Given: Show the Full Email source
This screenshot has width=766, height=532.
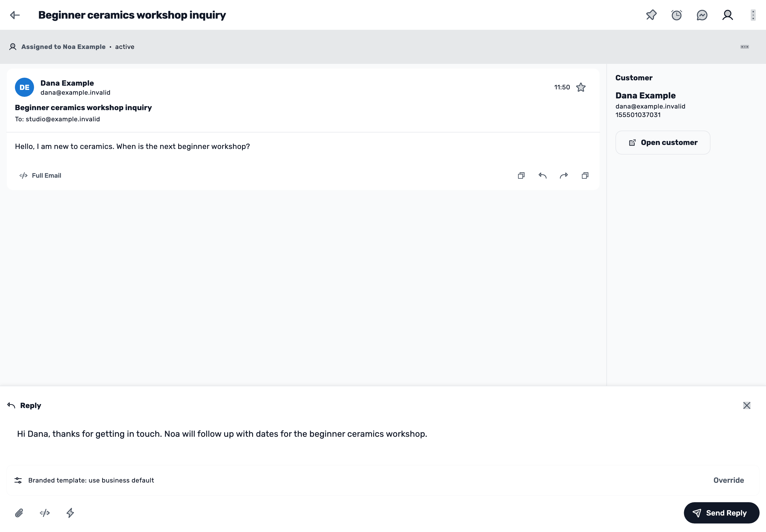Looking at the screenshot, I should click(x=40, y=176).
